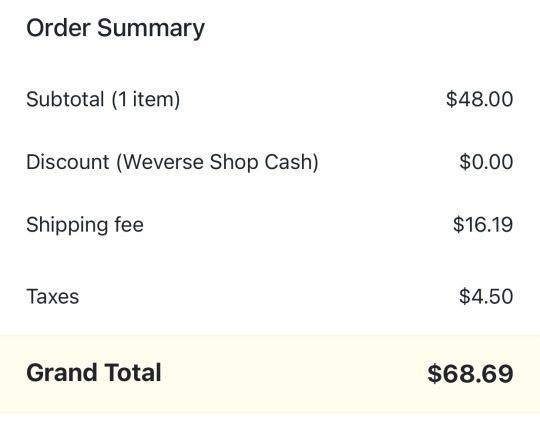The width and height of the screenshot is (540, 422).
Task: Click the word Summary in the heading
Action: 151,29
